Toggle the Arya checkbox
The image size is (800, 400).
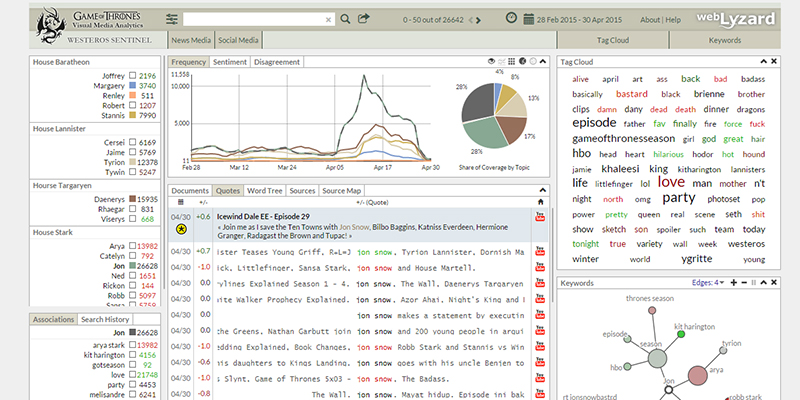pos(133,246)
